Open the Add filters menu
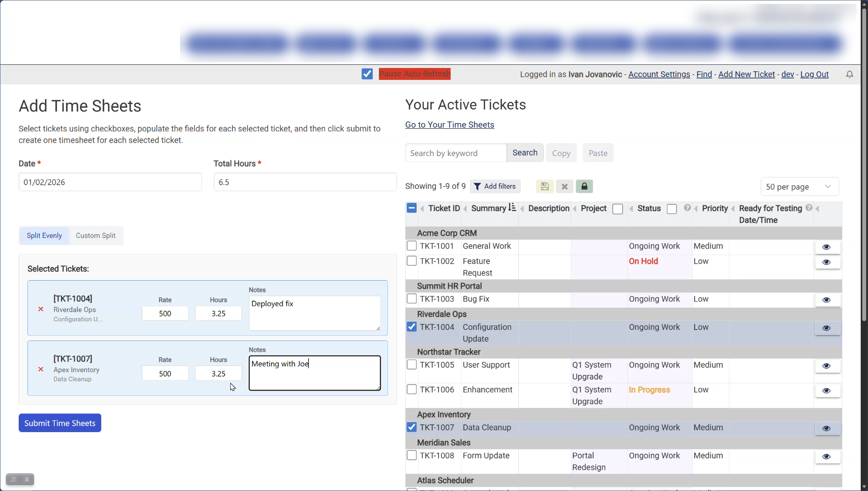 click(495, 187)
